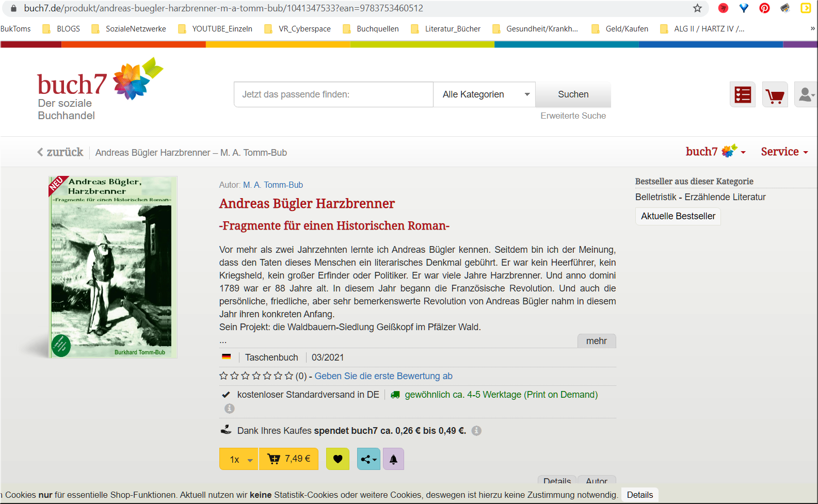Open the user account icon

tap(806, 95)
